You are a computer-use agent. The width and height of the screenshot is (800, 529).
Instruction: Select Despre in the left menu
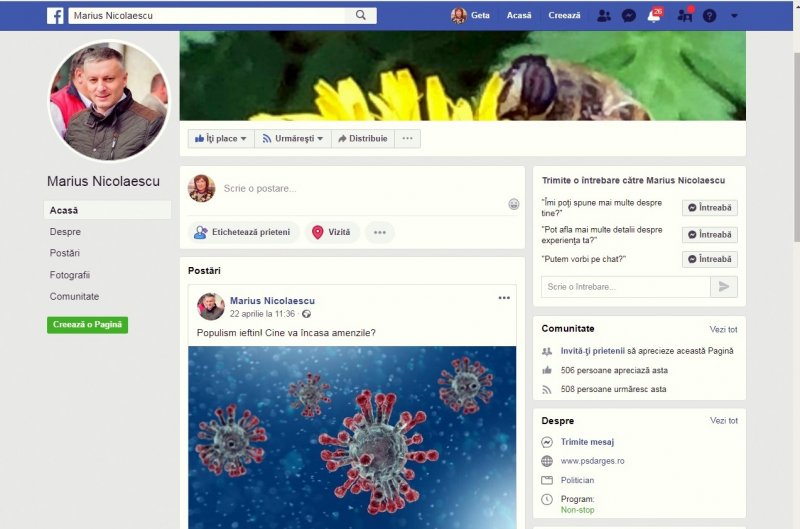(x=65, y=232)
